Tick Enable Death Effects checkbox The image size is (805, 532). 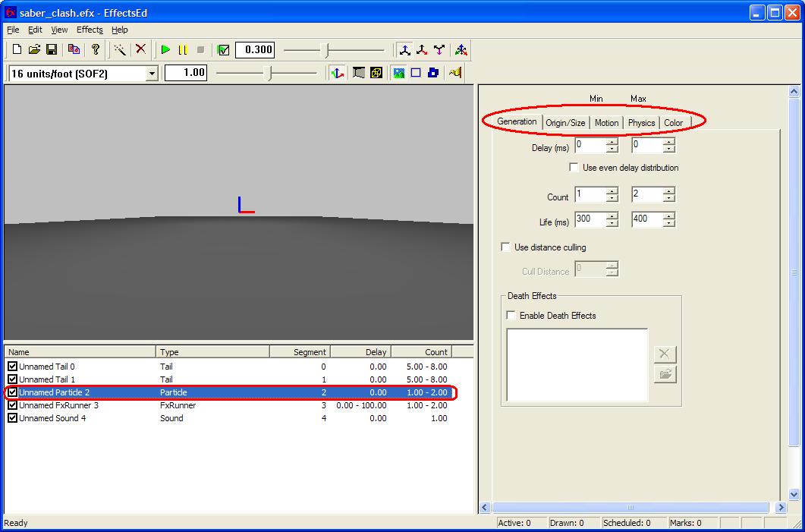[x=511, y=315]
